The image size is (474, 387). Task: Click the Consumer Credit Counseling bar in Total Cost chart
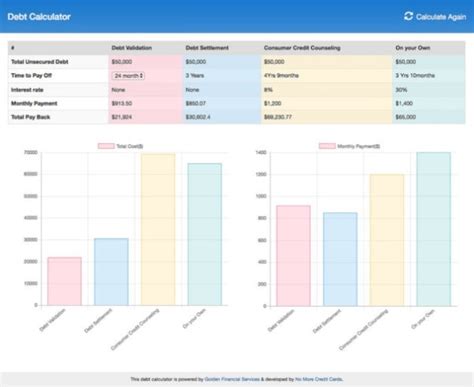point(158,229)
